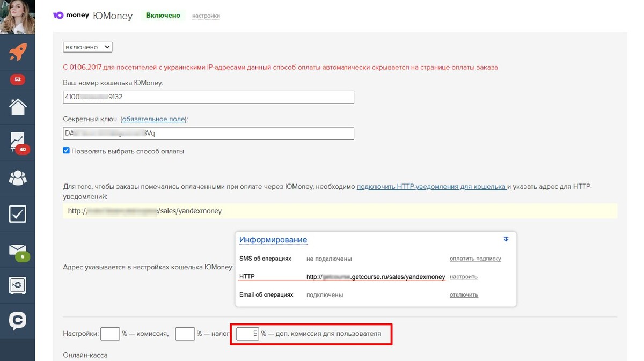The height and width of the screenshot is (361, 644).
Task: Click the обязательное поле link
Action: coord(153,119)
